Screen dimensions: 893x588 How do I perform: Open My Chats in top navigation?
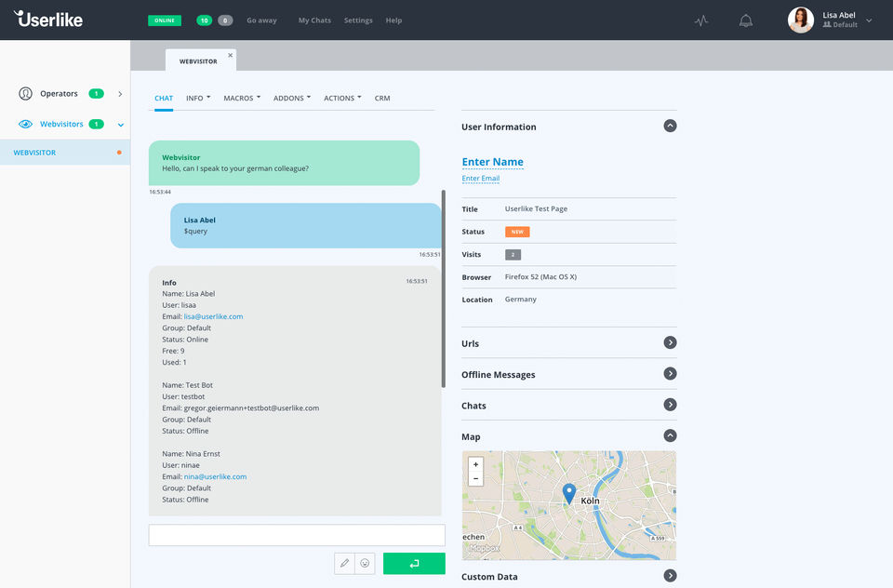314,20
